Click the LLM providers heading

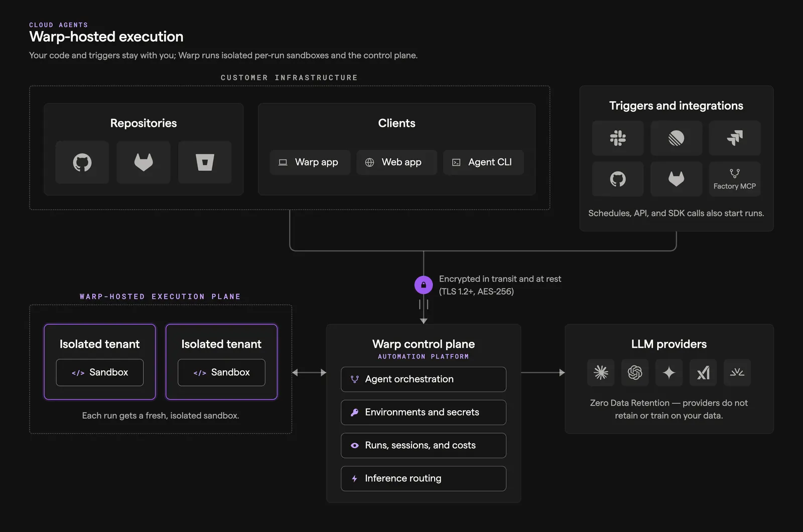tap(669, 344)
